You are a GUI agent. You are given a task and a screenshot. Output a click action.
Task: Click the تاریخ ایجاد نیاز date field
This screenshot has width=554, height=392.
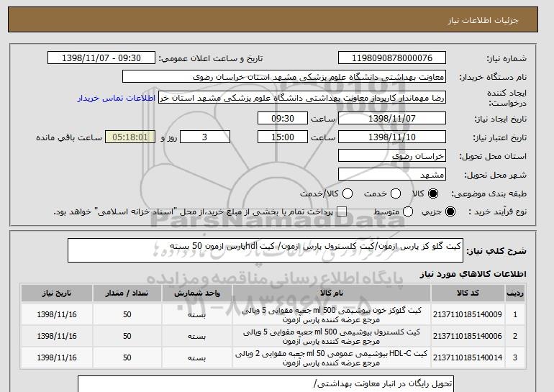(x=392, y=118)
